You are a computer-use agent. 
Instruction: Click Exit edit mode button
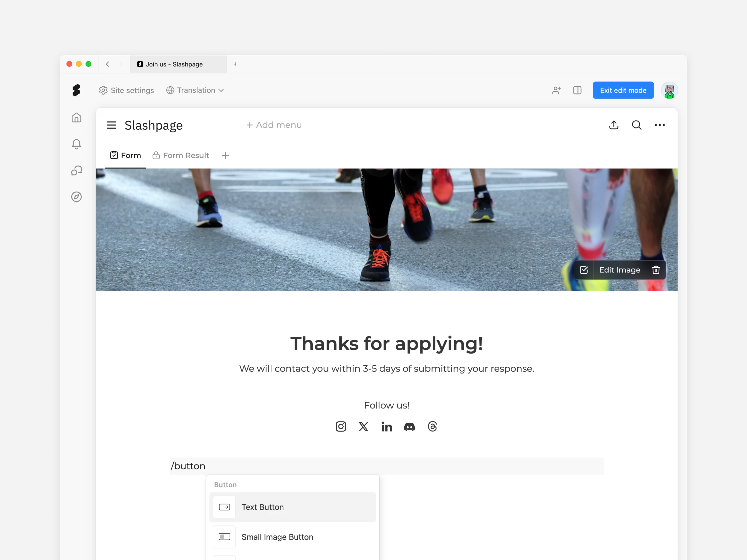[x=623, y=90]
